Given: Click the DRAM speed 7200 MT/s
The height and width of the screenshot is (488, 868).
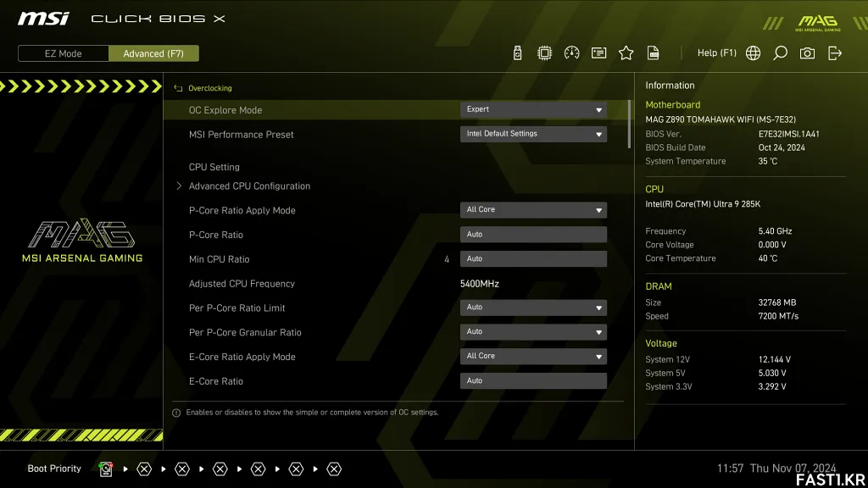Looking at the screenshot, I should point(778,317).
